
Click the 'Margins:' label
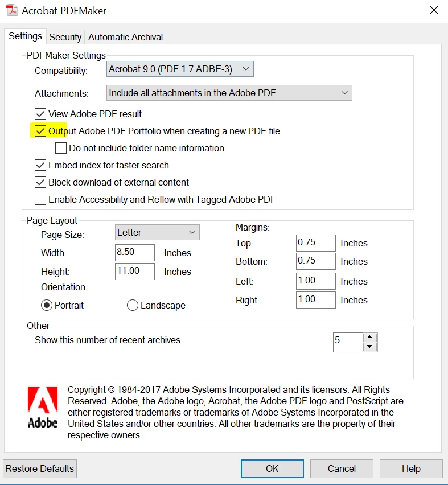(253, 227)
